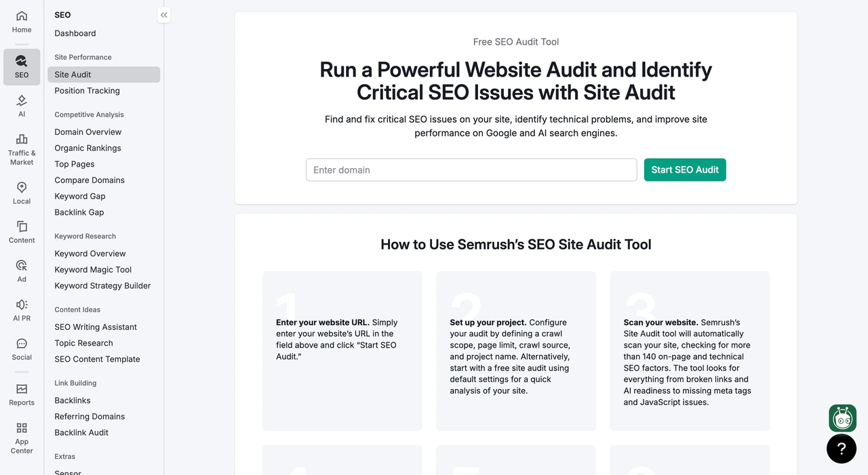This screenshot has width=868, height=475.
Task: Click the Free SEO Audit Tool label
Action: coord(516,42)
